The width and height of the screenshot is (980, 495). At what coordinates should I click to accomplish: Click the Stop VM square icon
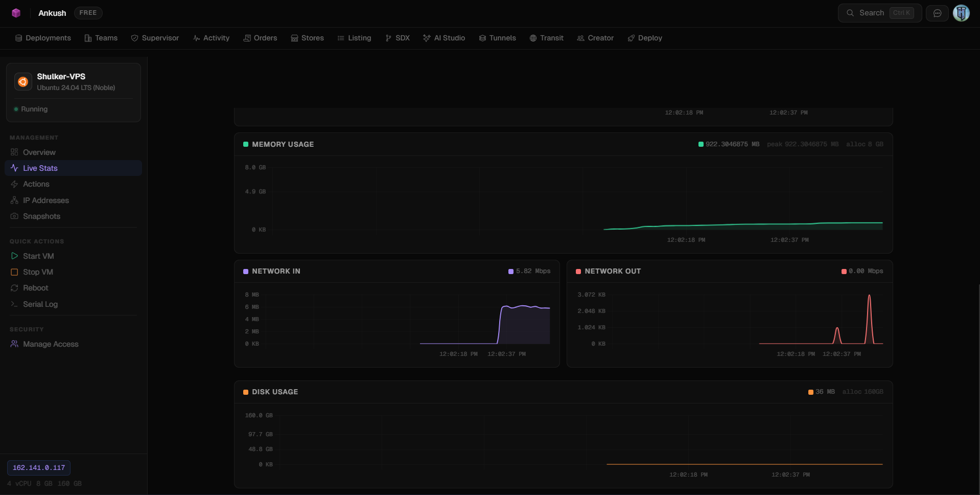click(14, 272)
